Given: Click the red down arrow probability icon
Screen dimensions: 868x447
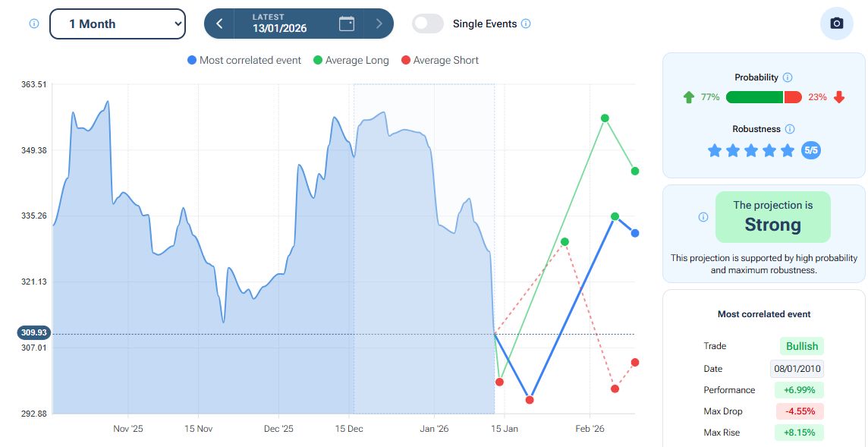Looking at the screenshot, I should 839,97.
